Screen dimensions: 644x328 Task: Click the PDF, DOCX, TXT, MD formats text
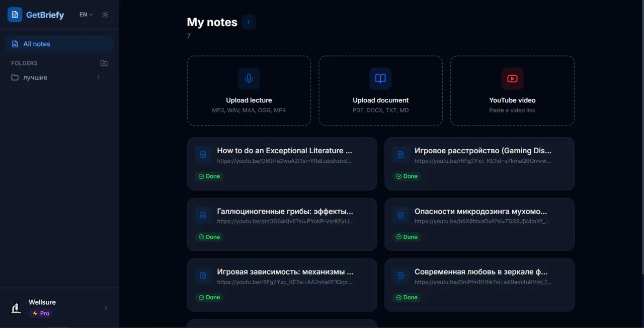[x=380, y=110]
